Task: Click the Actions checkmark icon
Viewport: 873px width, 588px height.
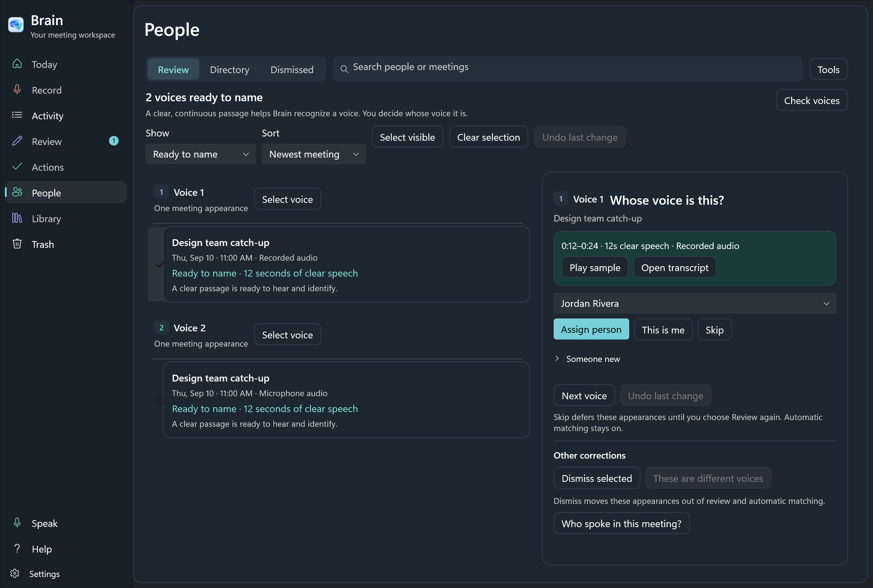Action: 17,166
